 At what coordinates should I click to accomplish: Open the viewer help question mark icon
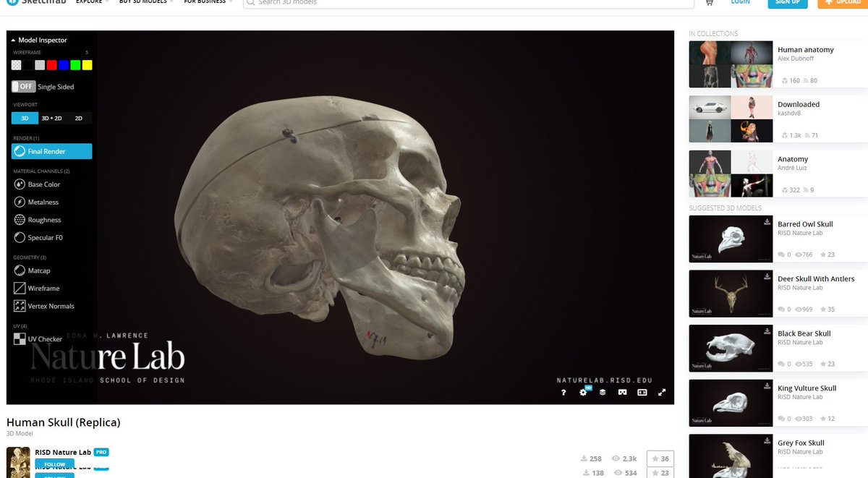[x=563, y=392]
